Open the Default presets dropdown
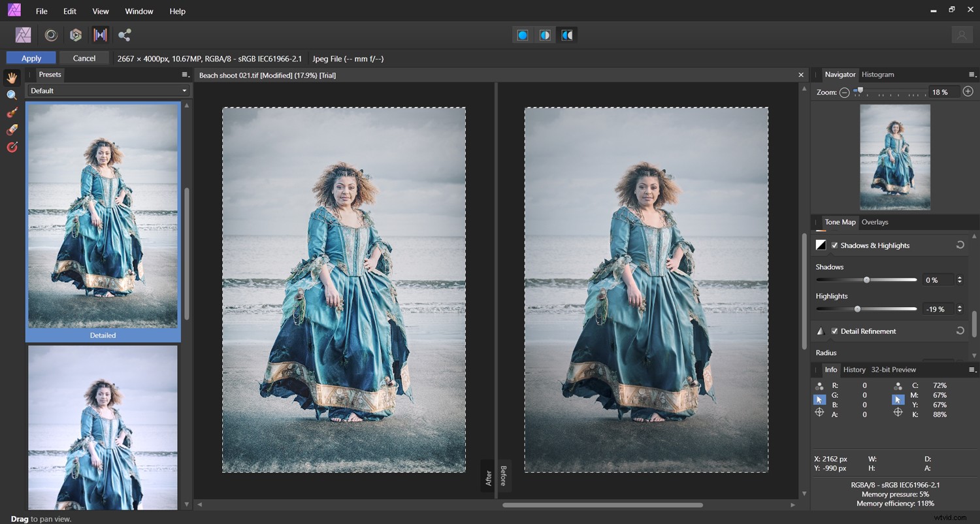 click(108, 90)
